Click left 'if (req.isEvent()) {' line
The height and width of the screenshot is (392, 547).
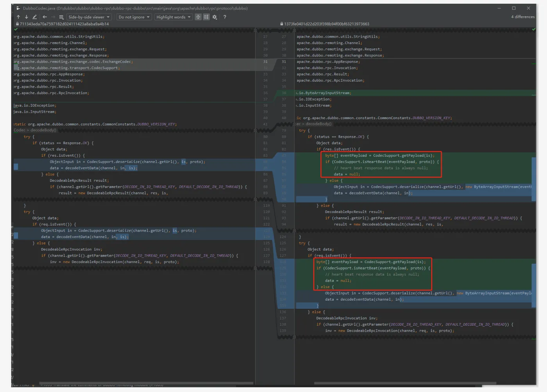pos(54,224)
